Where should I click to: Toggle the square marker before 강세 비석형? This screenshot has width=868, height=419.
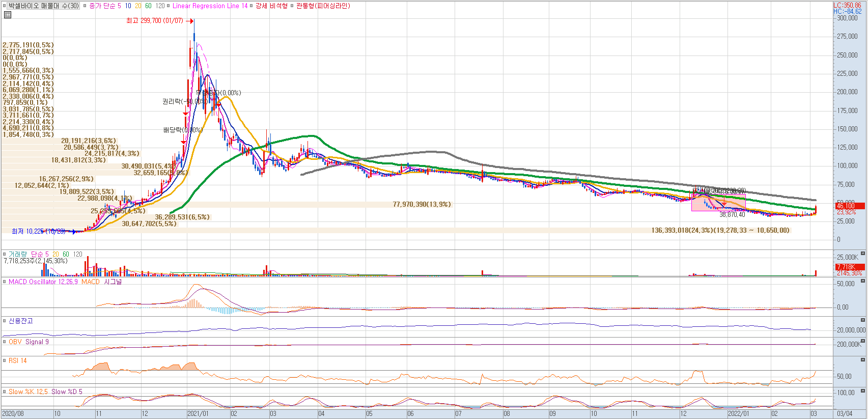(x=251, y=6)
